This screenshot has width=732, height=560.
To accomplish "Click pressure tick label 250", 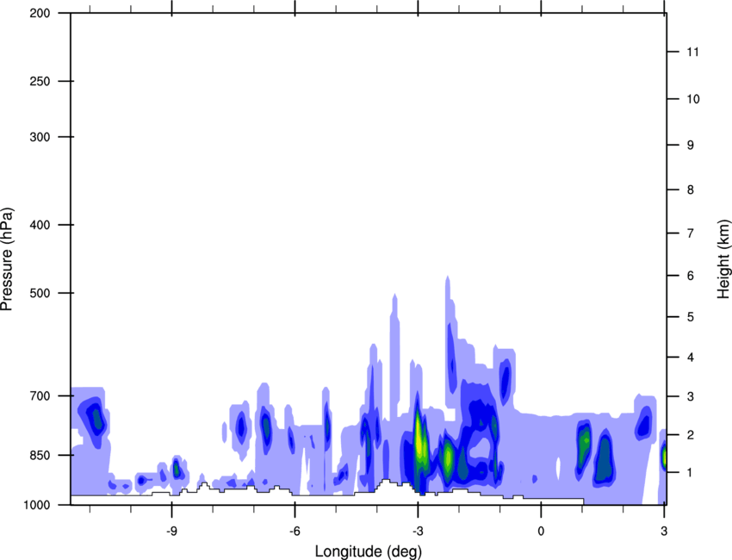I will (40, 81).
